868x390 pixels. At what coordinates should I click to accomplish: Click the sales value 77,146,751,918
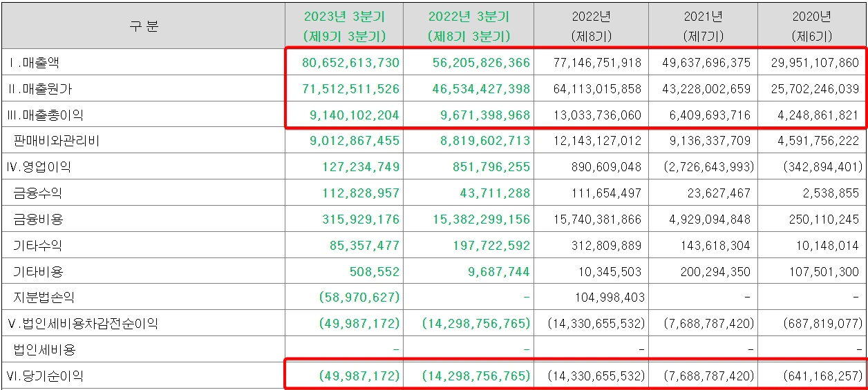click(x=598, y=63)
